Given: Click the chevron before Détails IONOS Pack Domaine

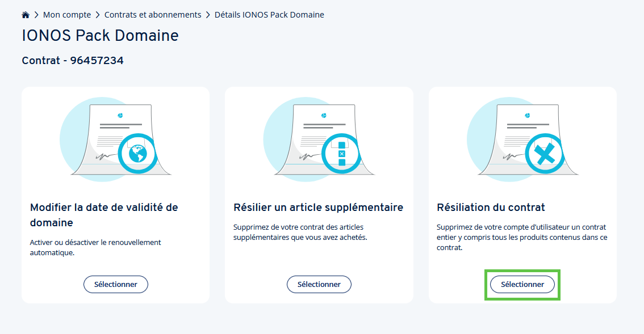Looking at the screenshot, I should click(x=208, y=15).
